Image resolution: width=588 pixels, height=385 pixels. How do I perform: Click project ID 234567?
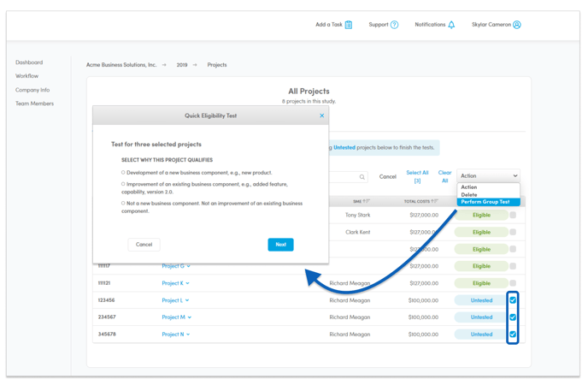click(x=107, y=317)
